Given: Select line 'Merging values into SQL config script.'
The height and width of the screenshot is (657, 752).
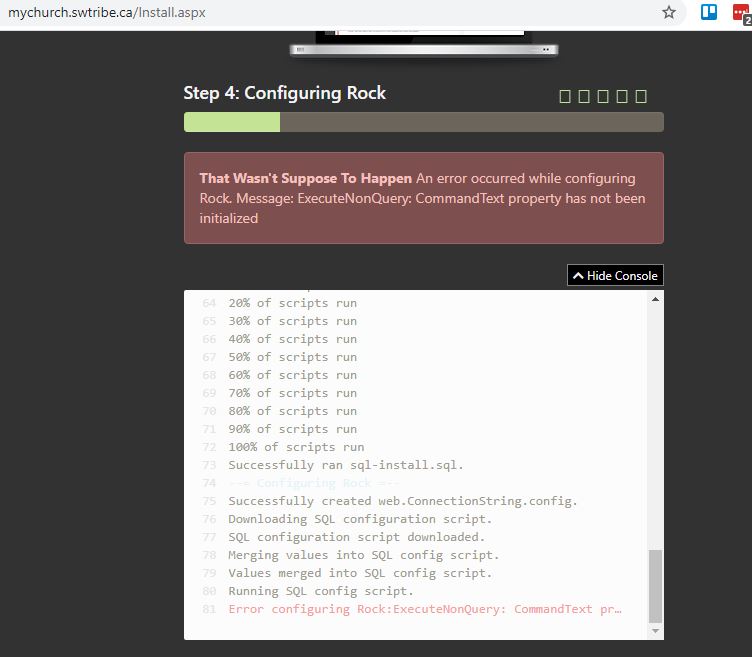Looking at the screenshot, I should point(364,555).
